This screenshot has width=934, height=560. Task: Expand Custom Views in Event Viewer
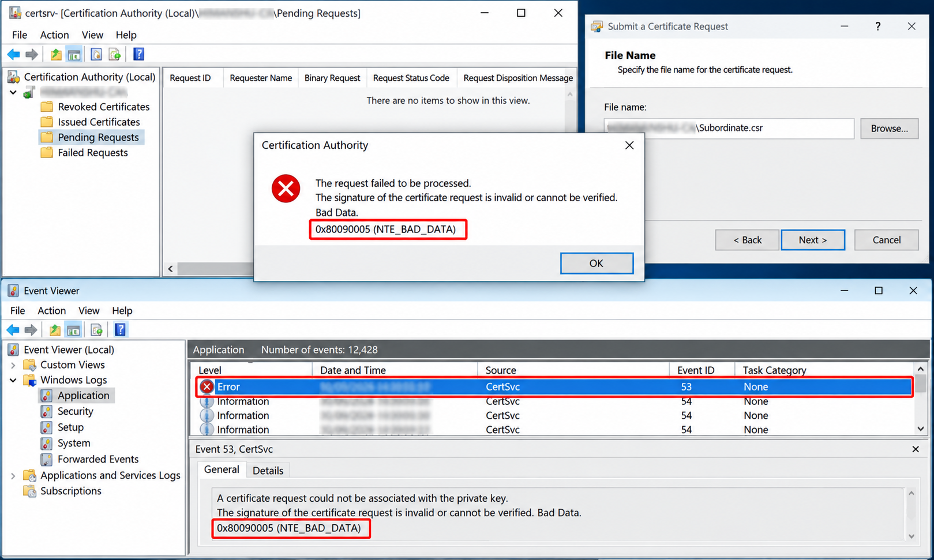13,365
